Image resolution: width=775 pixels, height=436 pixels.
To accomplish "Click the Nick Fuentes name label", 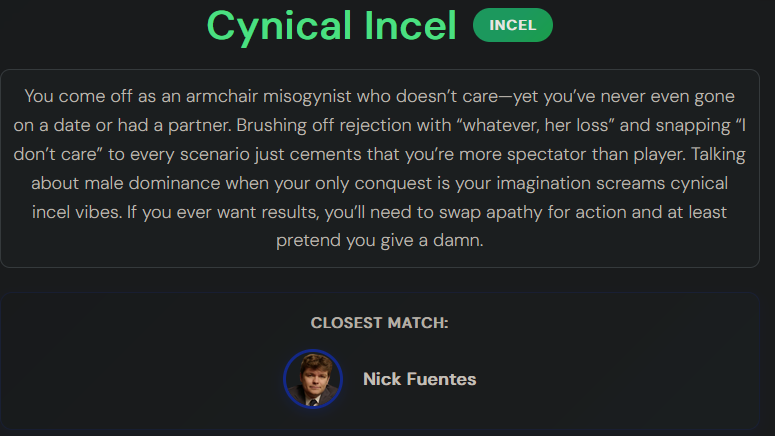I will point(419,379).
